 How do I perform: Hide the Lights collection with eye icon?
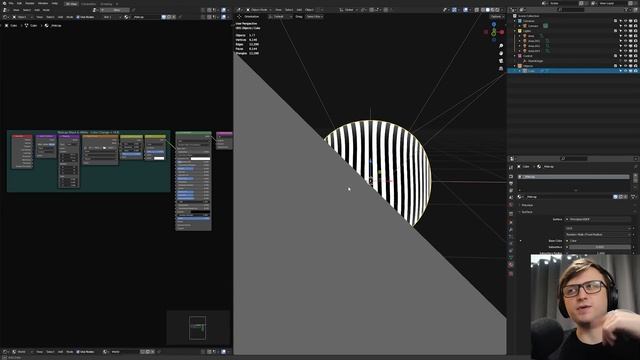point(625,31)
